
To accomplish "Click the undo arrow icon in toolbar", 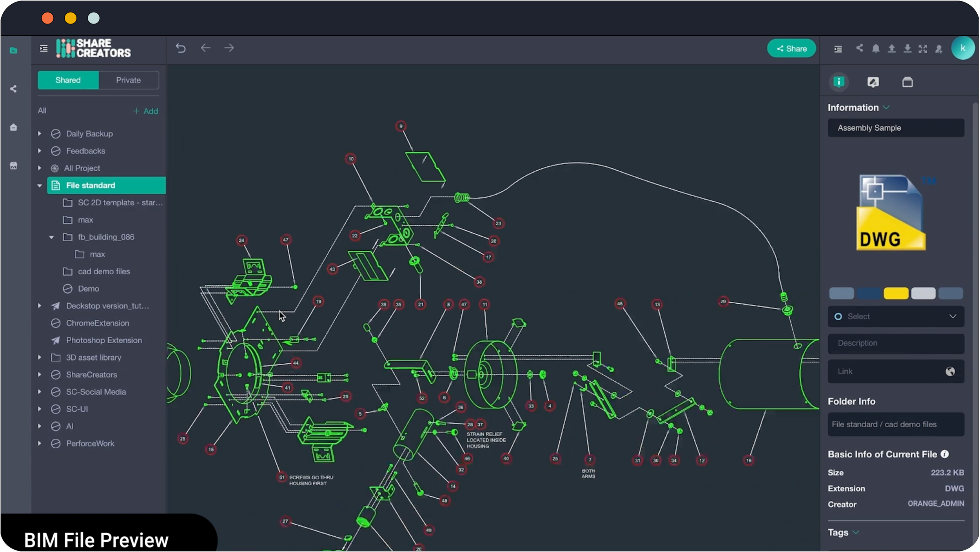I will [x=181, y=48].
